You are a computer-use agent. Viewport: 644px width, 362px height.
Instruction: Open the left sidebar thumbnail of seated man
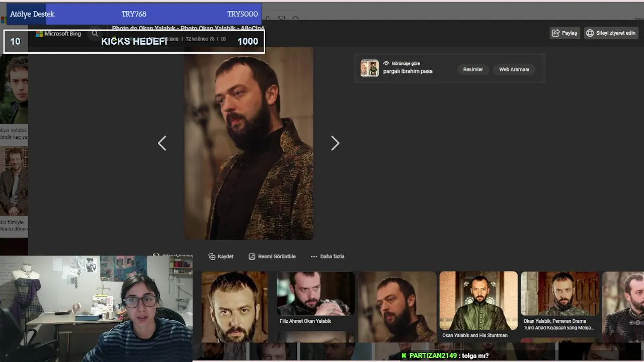[14, 181]
